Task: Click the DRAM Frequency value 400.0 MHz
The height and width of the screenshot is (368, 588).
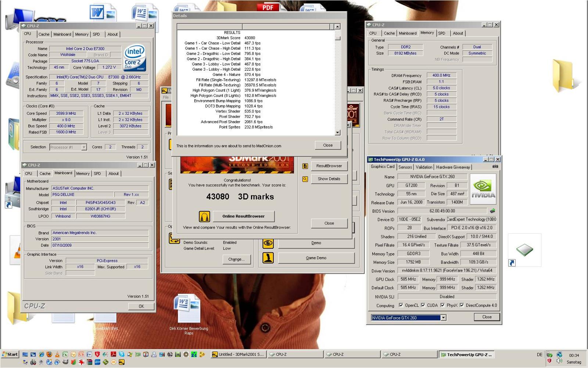Action: point(441,75)
